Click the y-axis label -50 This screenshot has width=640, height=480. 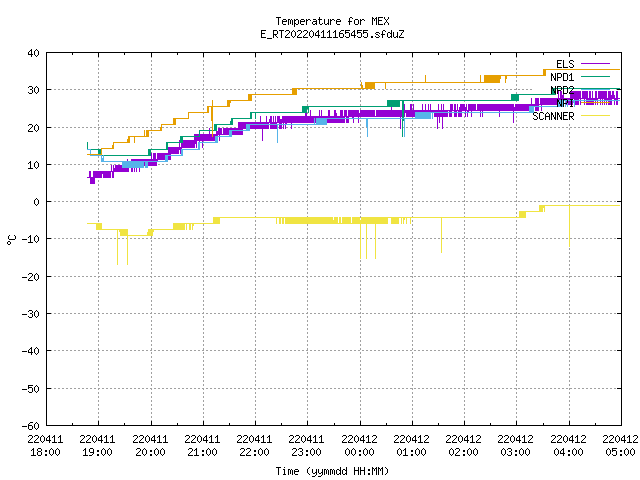click(31, 389)
